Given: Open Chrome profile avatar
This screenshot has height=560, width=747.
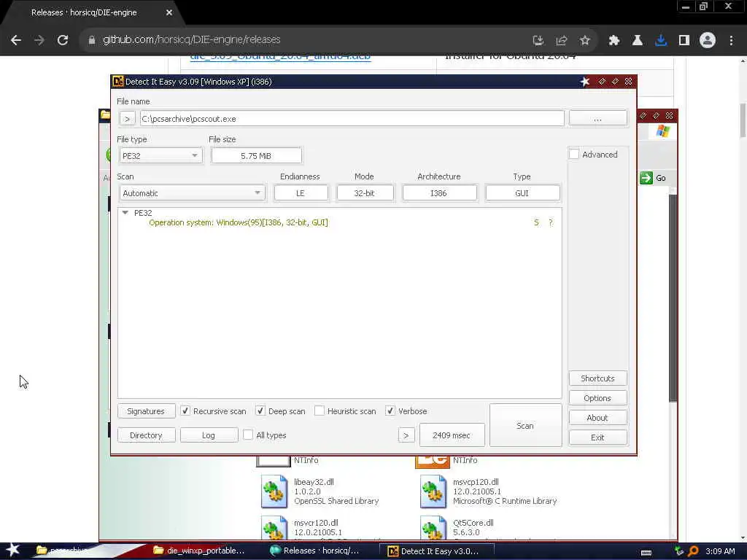Looking at the screenshot, I should pos(708,40).
